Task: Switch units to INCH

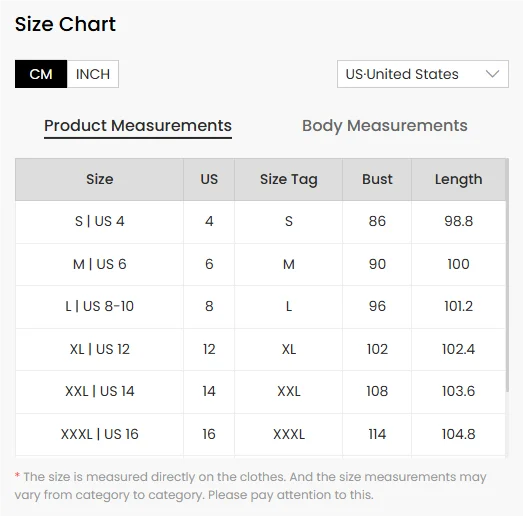Action: (x=93, y=74)
